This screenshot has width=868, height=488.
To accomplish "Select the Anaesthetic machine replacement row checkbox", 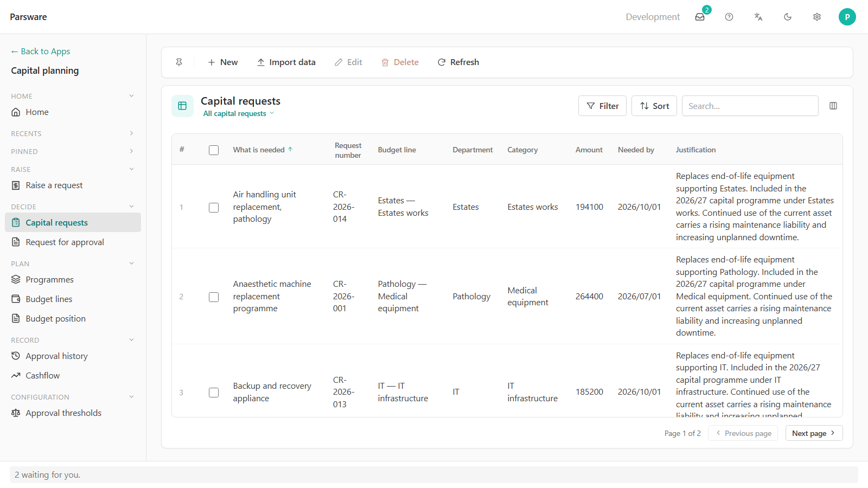I will [214, 297].
